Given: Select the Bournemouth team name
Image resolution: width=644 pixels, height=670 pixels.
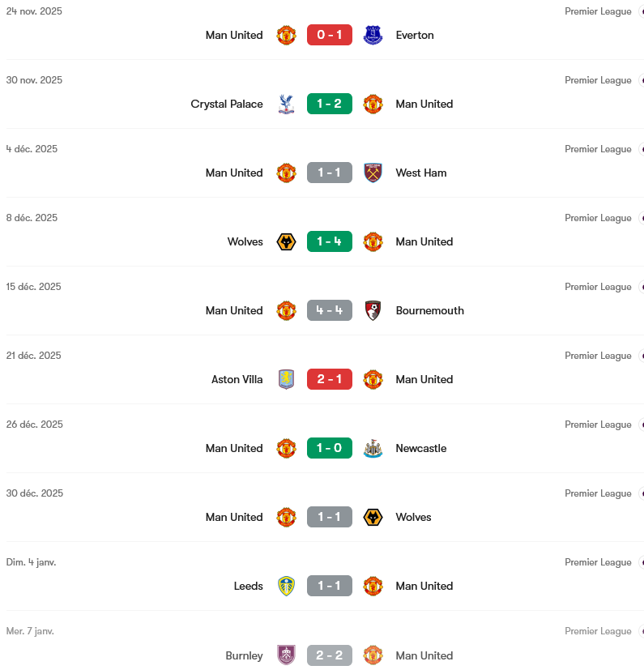Looking at the screenshot, I should coord(430,310).
